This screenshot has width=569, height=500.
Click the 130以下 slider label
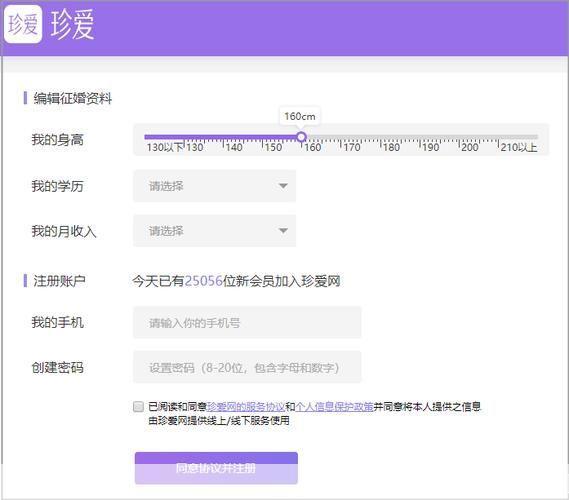pos(165,147)
